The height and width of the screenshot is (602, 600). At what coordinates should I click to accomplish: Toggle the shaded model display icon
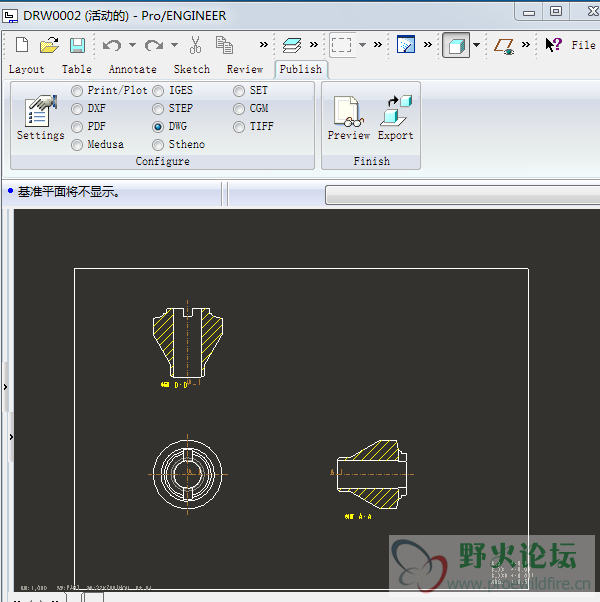(456, 45)
